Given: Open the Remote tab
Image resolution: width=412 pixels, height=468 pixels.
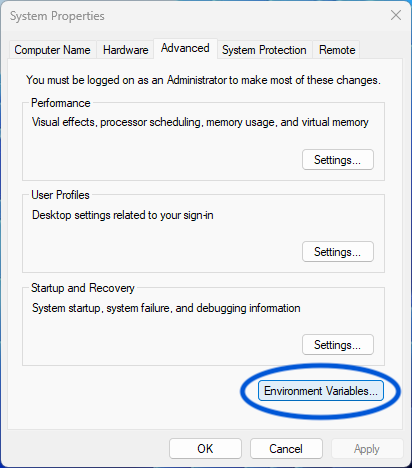Looking at the screenshot, I should point(337,50).
